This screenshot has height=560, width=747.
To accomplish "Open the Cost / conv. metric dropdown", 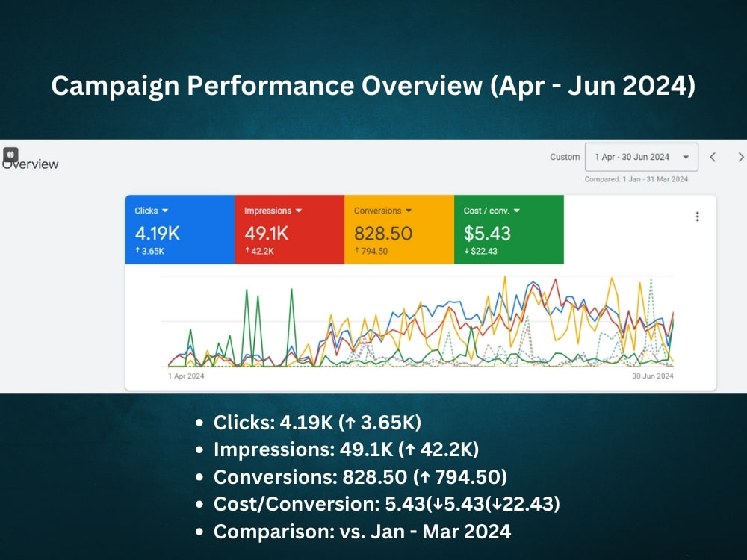I will 492,211.
